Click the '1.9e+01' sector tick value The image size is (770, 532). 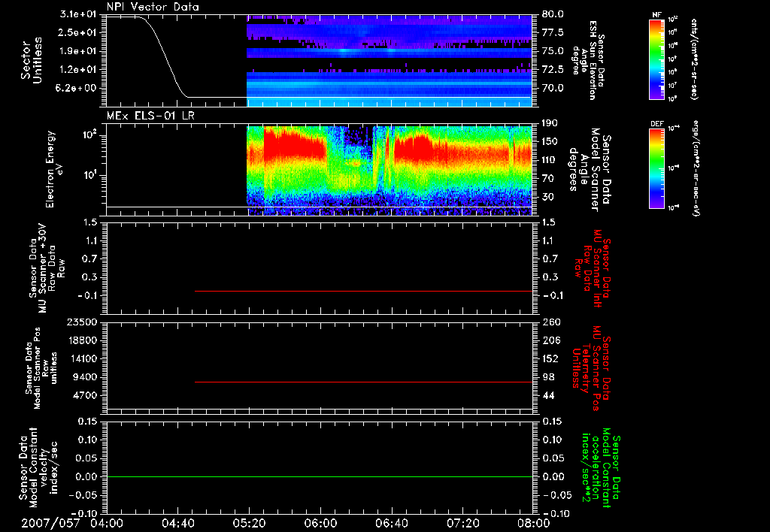pos(78,51)
